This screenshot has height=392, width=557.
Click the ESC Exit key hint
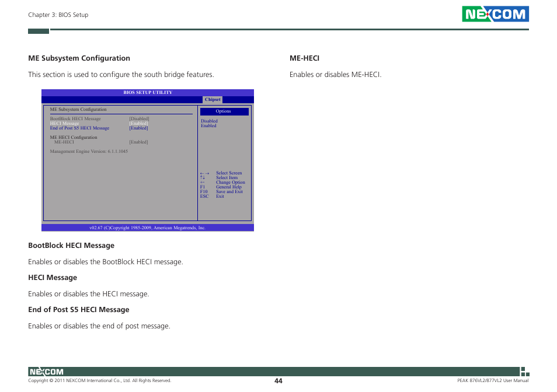[x=212, y=196]
